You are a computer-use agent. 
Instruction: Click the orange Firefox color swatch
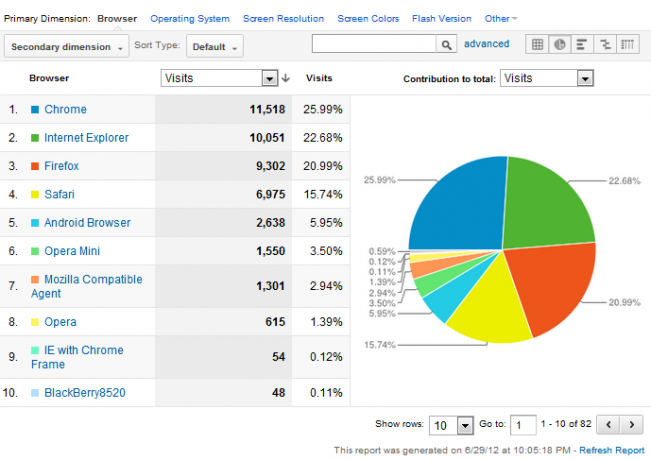[35, 166]
